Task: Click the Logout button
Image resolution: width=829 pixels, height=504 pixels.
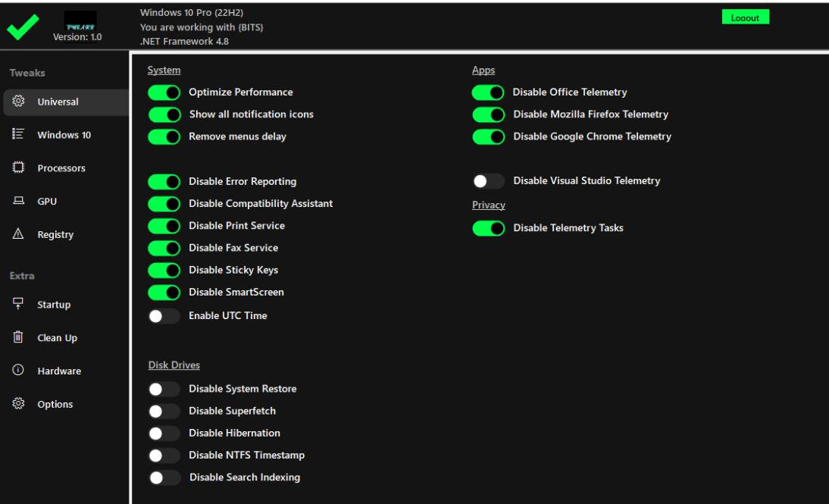Action: point(745,16)
